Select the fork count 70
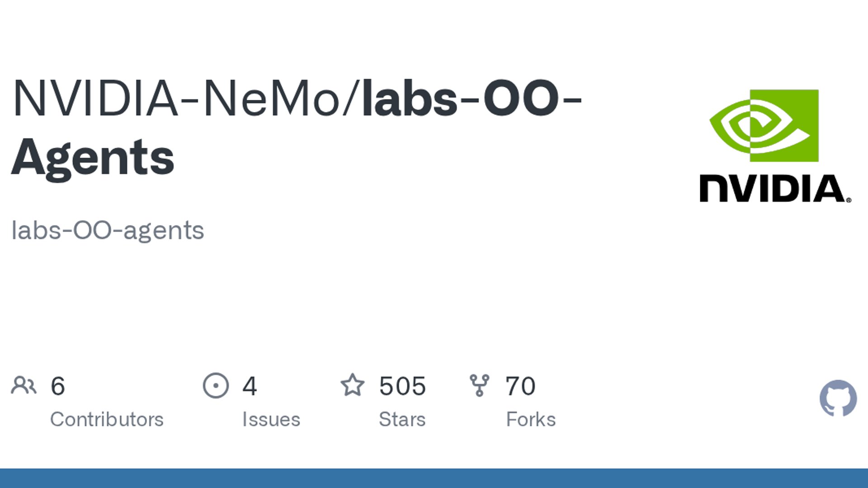This screenshot has height=488, width=868. 520,386
